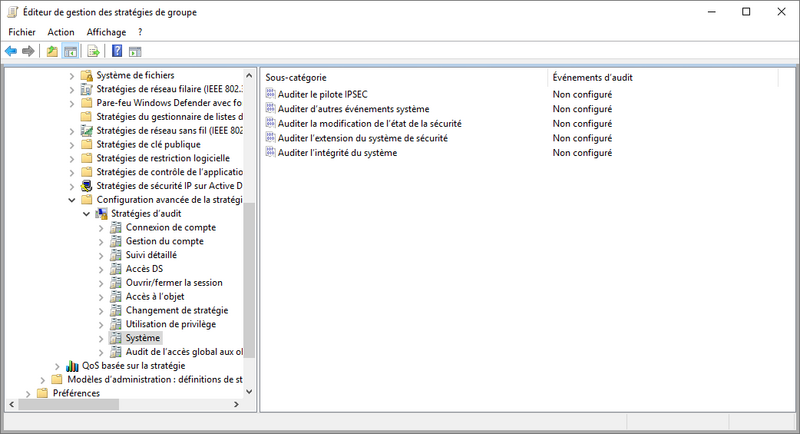Click the tree pane horizontal scrollbar right arrow
The height and width of the screenshot is (434, 800).
pyautogui.click(x=237, y=405)
